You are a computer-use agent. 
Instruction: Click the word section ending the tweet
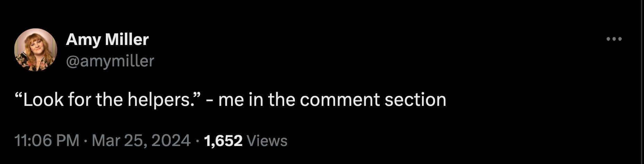pos(415,100)
